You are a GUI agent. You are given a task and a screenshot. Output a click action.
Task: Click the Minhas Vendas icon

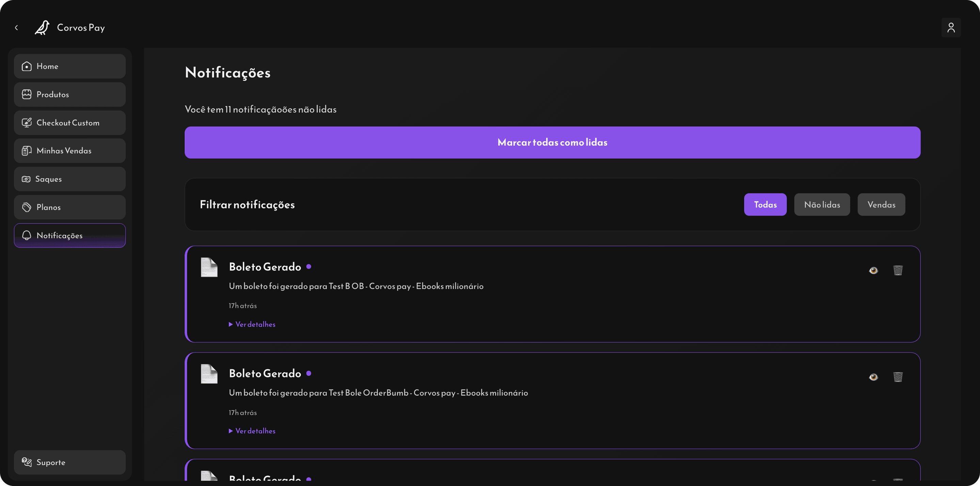coord(27,150)
